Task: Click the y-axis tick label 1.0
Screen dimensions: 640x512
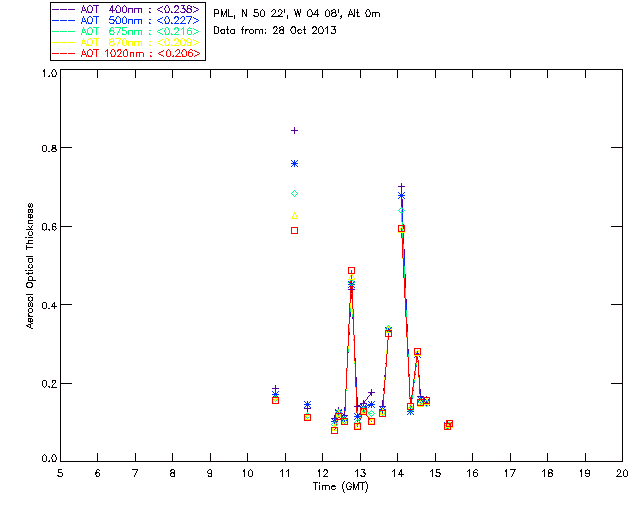Action: (x=49, y=73)
